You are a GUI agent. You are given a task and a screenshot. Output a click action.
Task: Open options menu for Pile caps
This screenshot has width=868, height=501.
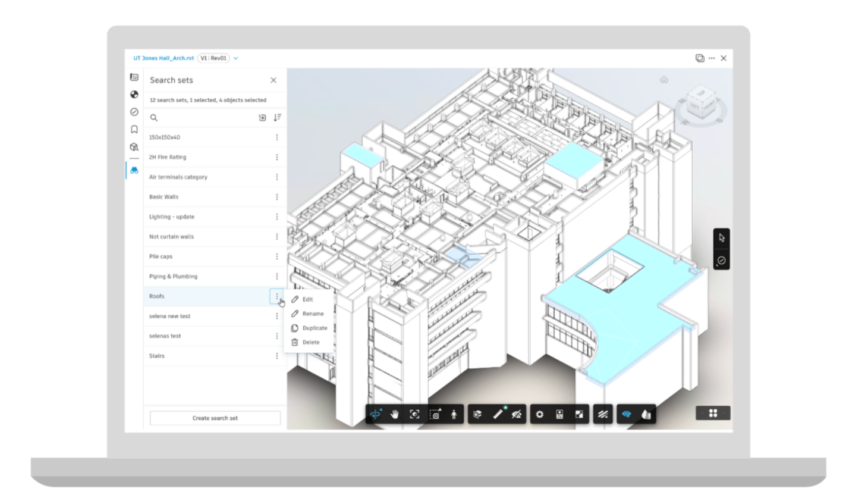(x=277, y=256)
